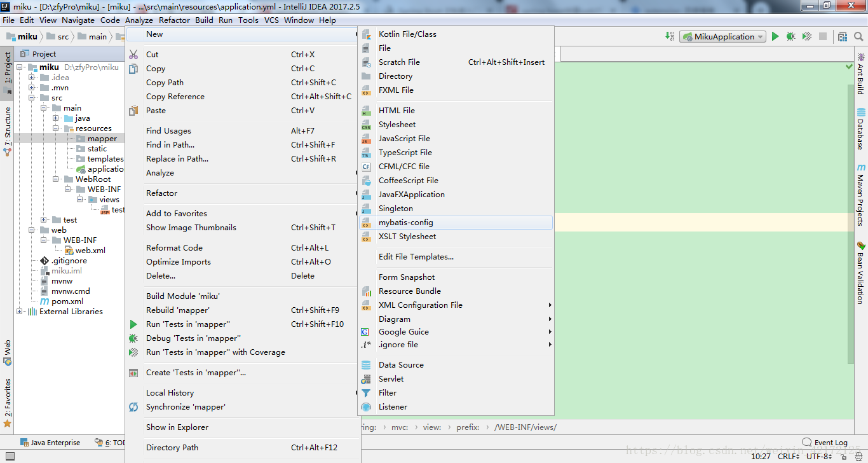The width and height of the screenshot is (868, 463).
Task: Click the JavaScript File icon
Action: (366, 139)
